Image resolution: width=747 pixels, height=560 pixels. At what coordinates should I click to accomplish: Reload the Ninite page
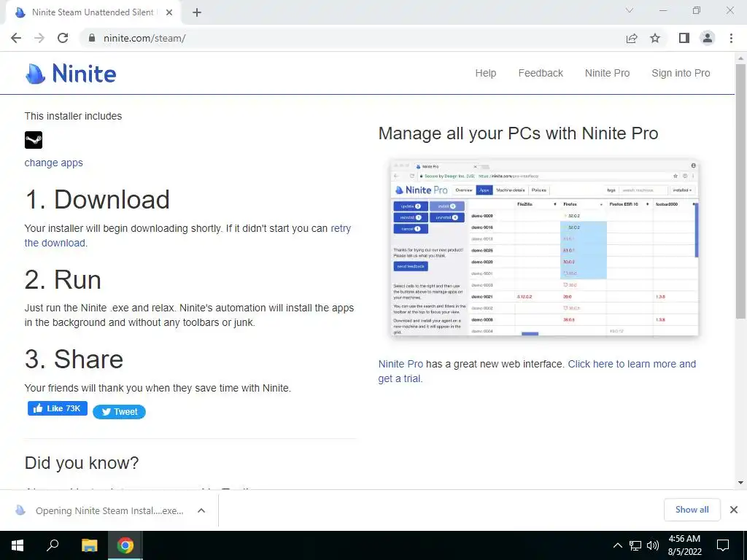coord(63,38)
